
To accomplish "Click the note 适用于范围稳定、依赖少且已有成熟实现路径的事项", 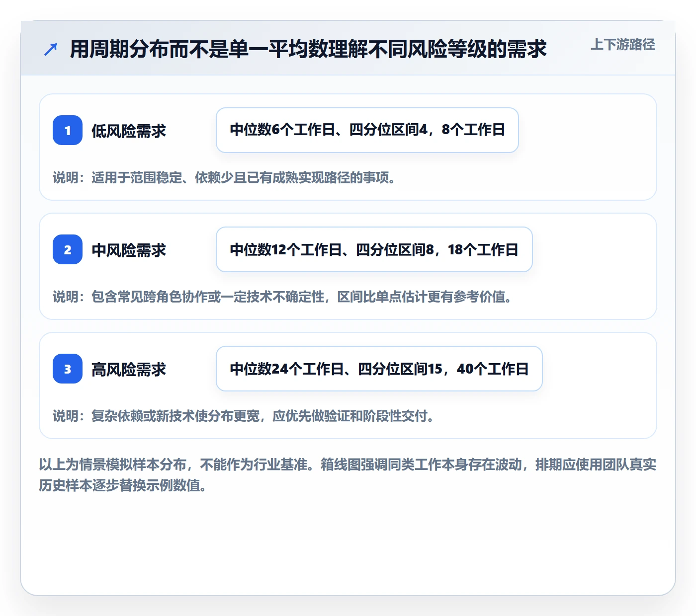I will (x=224, y=178).
